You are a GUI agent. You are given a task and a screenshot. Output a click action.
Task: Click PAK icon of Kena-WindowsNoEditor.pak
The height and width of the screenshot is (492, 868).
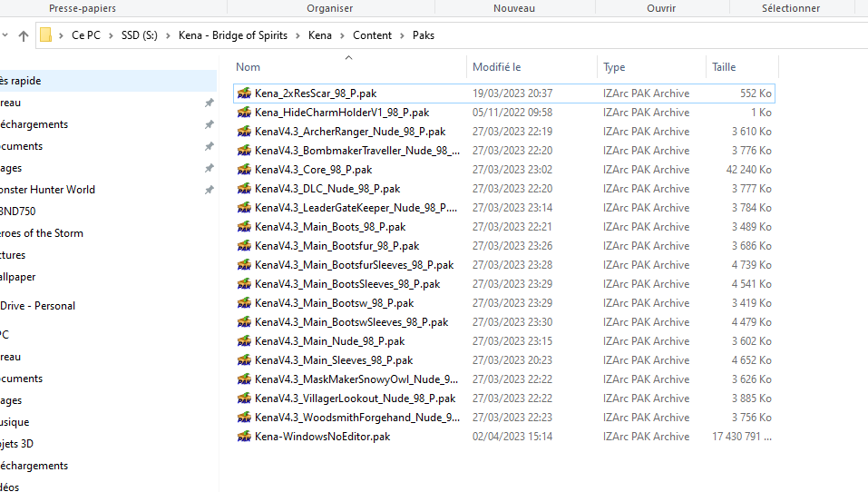pyautogui.click(x=244, y=437)
